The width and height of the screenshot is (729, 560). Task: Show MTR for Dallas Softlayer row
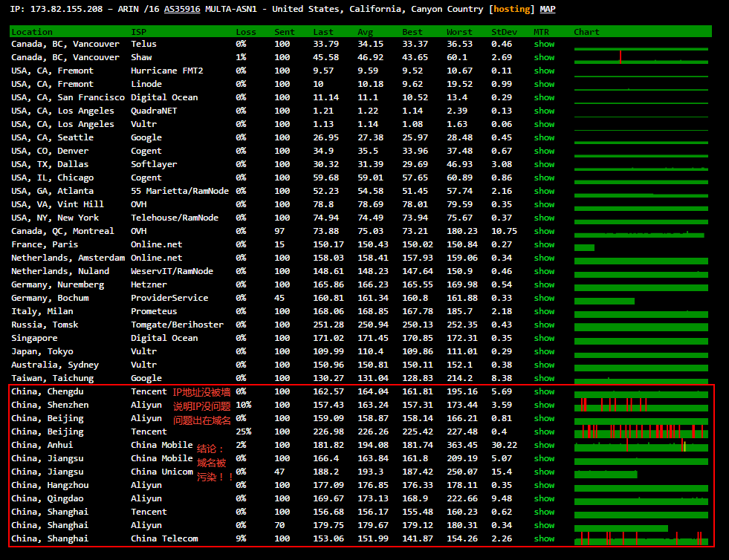pos(544,165)
